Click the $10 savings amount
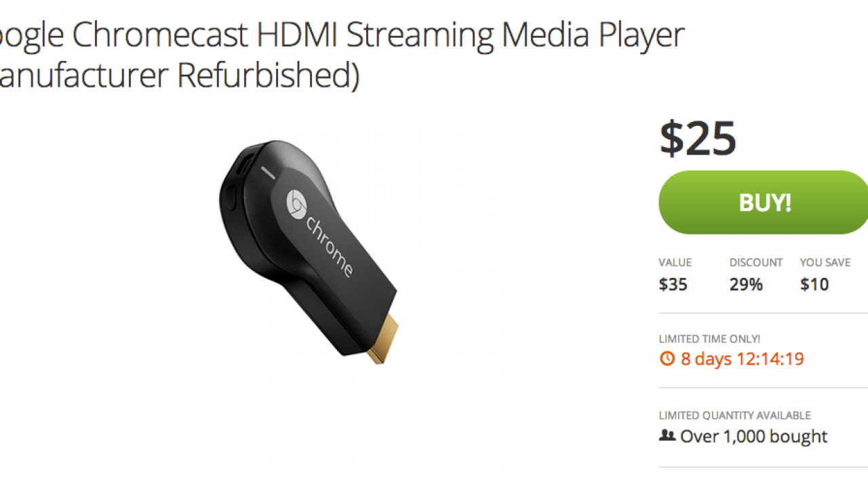This screenshot has width=868, height=488. click(x=814, y=284)
